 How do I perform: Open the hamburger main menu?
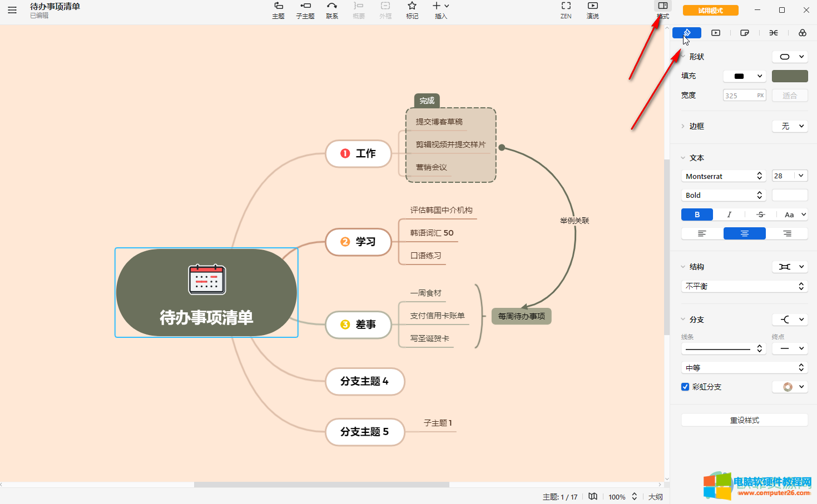coord(12,10)
